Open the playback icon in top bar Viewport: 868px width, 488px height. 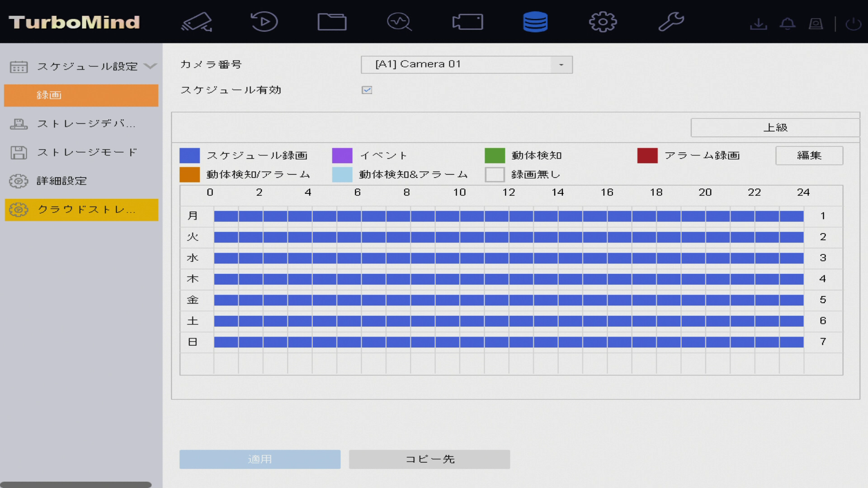tap(264, 22)
